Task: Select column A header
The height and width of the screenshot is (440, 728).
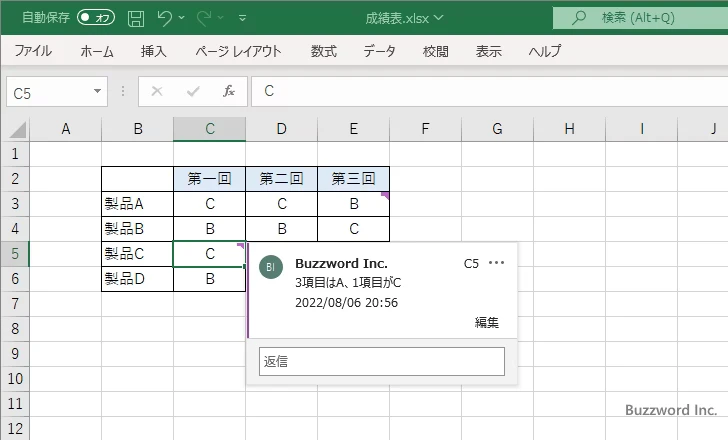Action: point(65,129)
